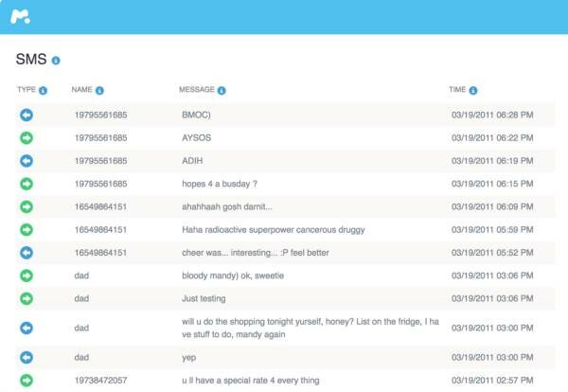Click info icon beside MESSAGE column
This screenshot has width=568, height=392.
click(x=222, y=91)
